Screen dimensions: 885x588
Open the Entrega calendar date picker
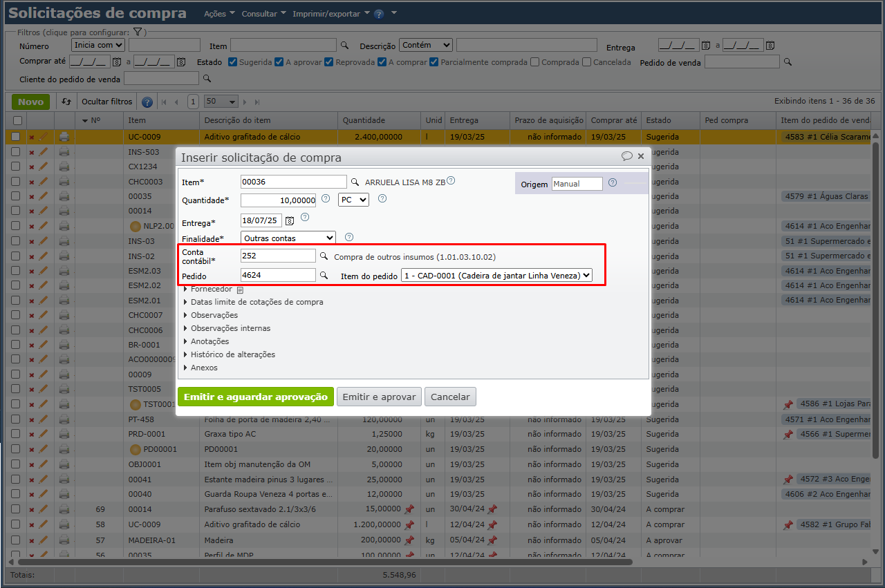[x=290, y=221]
